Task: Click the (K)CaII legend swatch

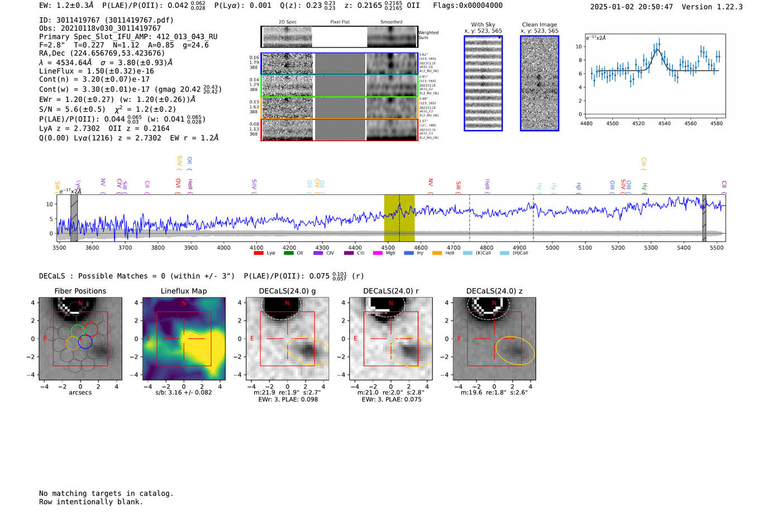Action: coord(468,253)
